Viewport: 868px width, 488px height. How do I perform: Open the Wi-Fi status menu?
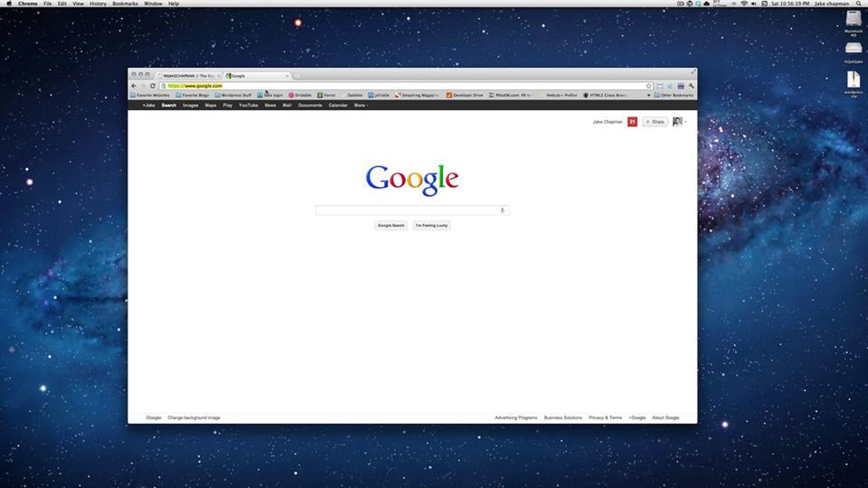point(744,4)
